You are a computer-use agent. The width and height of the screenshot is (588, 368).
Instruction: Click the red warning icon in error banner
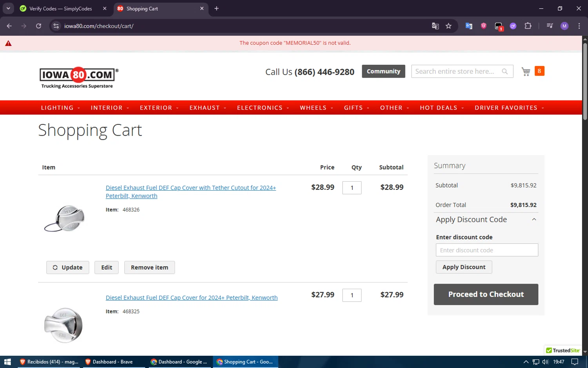click(8, 43)
